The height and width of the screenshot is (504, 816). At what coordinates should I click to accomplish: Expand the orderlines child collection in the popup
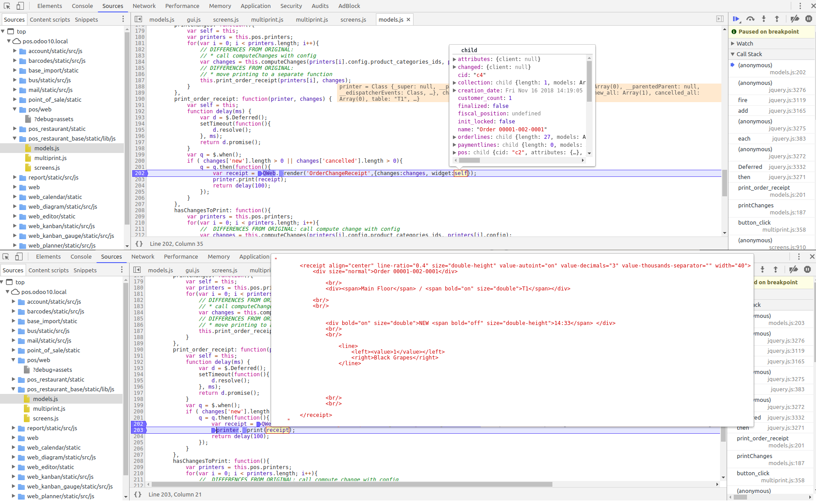coord(455,137)
